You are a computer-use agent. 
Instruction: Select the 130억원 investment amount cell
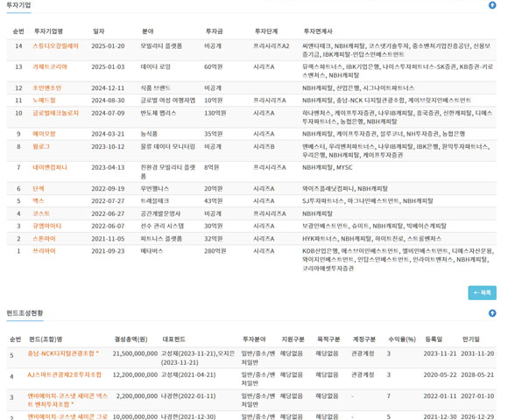click(x=215, y=113)
